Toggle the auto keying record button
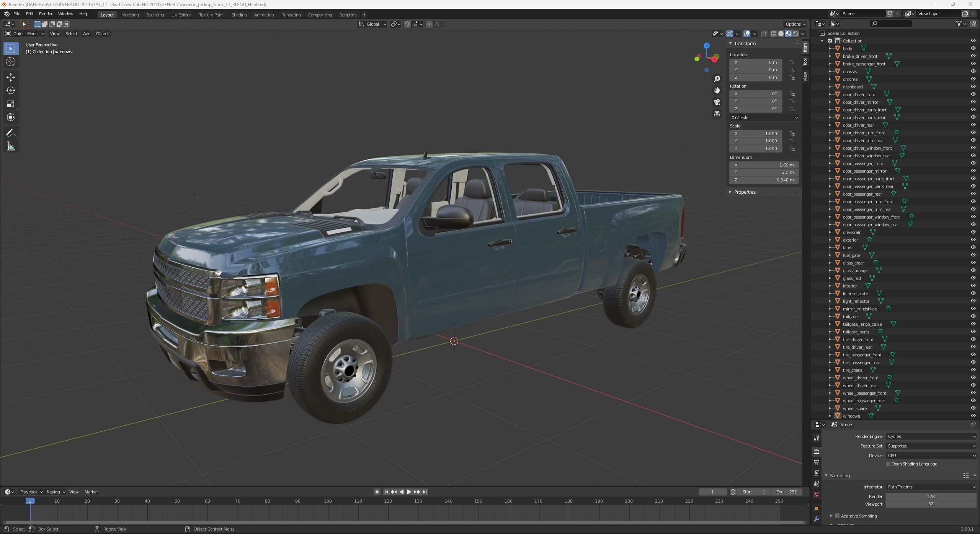This screenshot has width=980, height=534. pos(377,492)
